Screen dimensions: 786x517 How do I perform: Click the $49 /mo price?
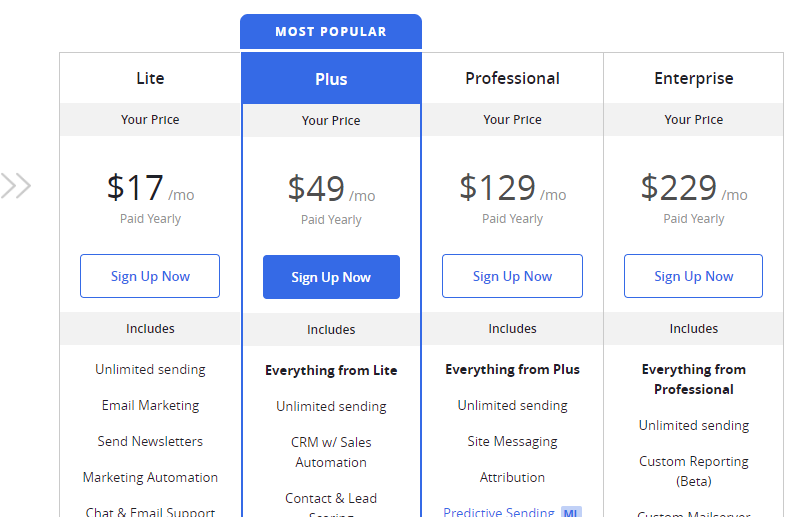point(331,189)
